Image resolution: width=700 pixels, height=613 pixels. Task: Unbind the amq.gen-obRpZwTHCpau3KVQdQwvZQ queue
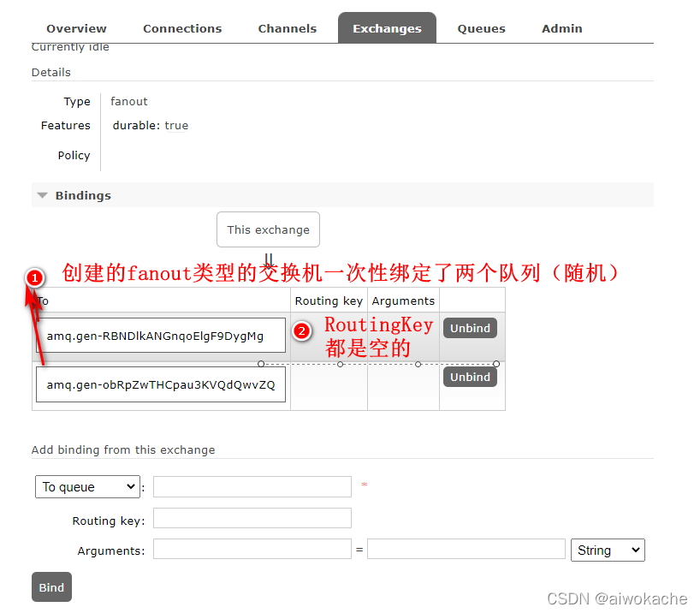point(470,377)
